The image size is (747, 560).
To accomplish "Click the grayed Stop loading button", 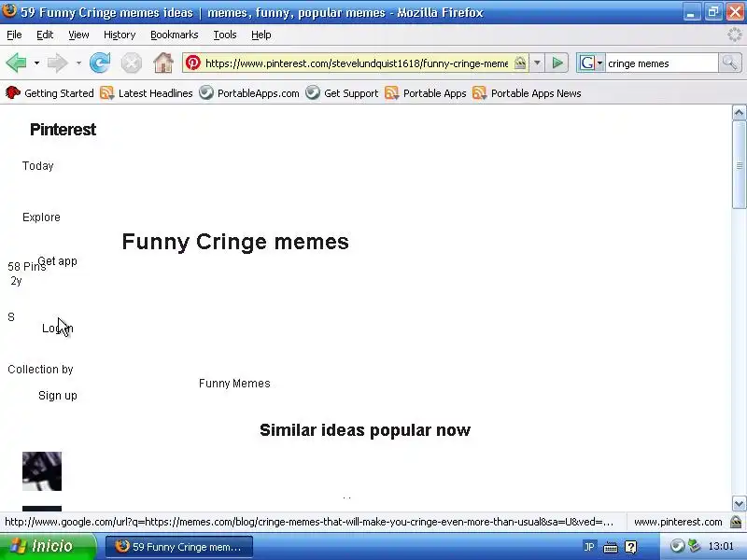I will point(131,63).
